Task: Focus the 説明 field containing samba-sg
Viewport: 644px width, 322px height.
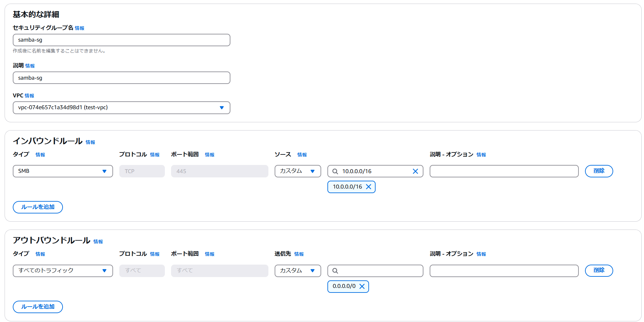Action: coord(122,78)
